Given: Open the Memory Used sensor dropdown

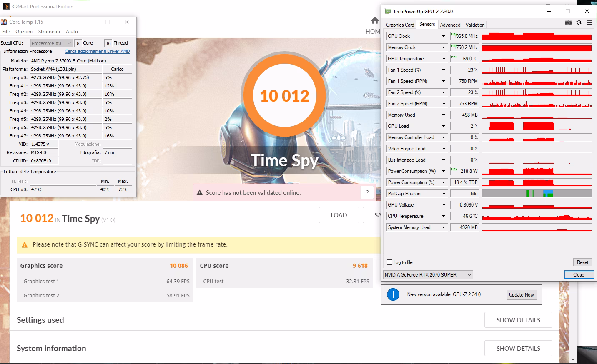Looking at the screenshot, I should coord(444,115).
